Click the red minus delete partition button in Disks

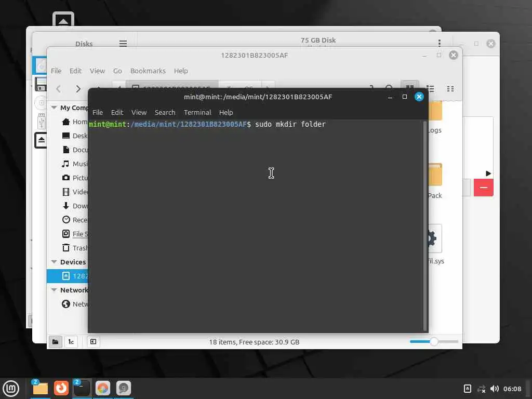click(484, 188)
